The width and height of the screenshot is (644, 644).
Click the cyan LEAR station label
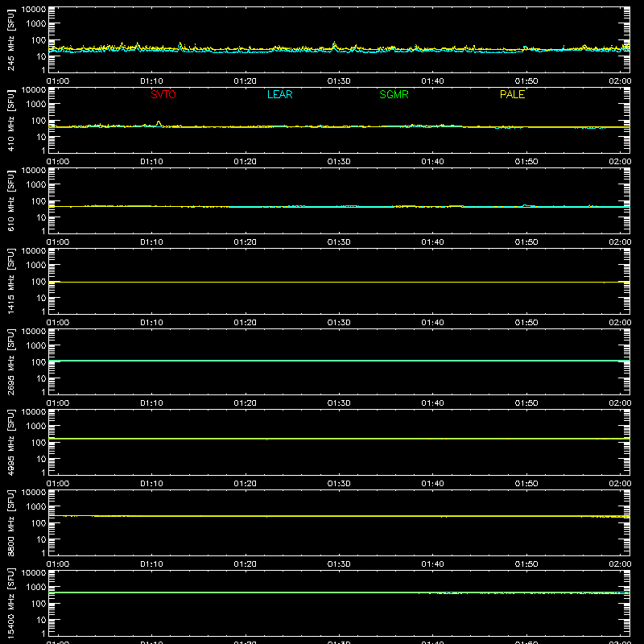pyautogui.click(x=279, y=94)
